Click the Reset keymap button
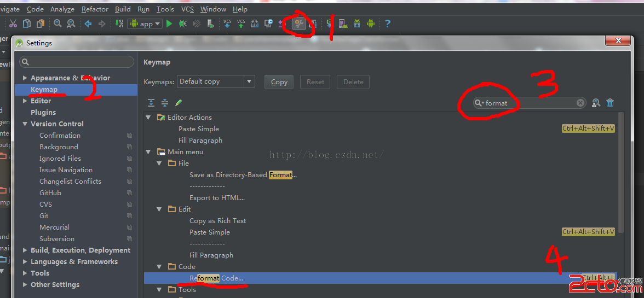 pos(315,82)
